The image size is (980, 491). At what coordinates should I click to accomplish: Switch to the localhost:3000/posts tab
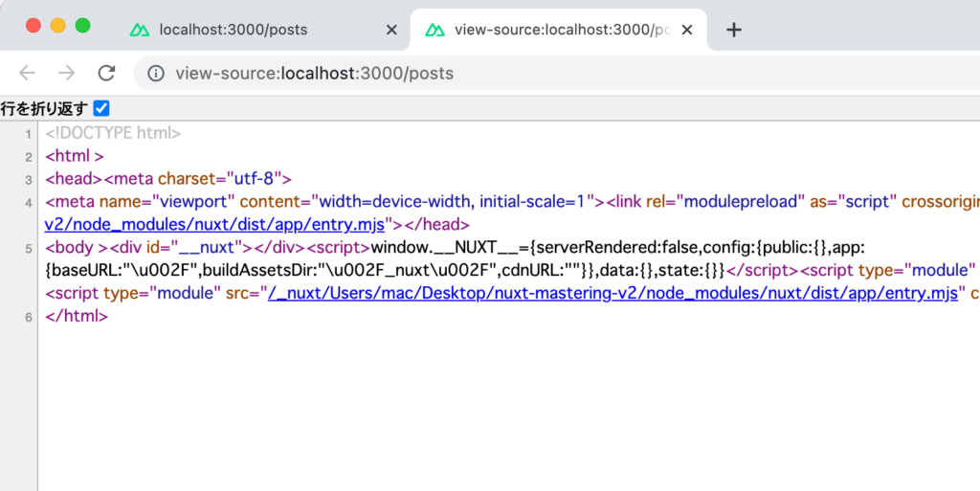[234, 30]
